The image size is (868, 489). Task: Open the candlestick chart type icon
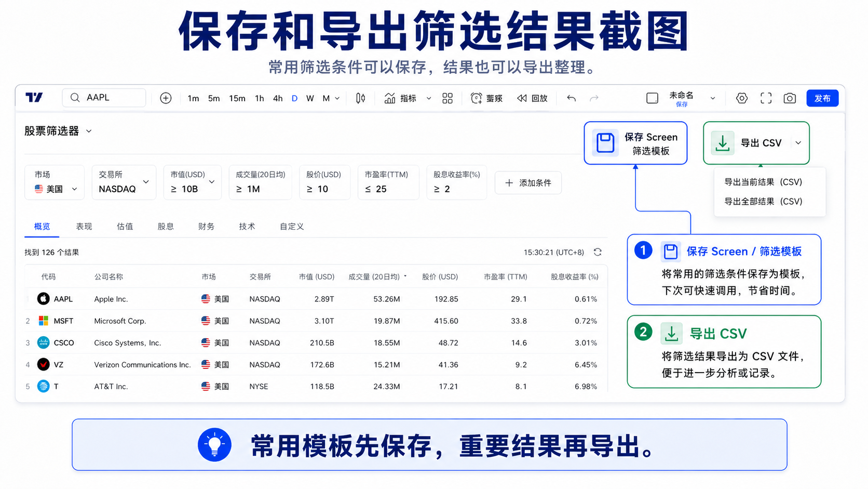point(360,98)
